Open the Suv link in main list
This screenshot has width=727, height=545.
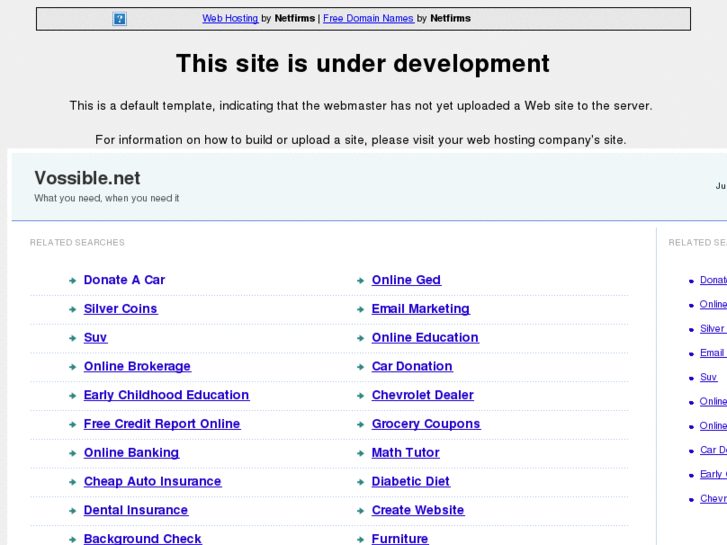click(x=96, y=337)
